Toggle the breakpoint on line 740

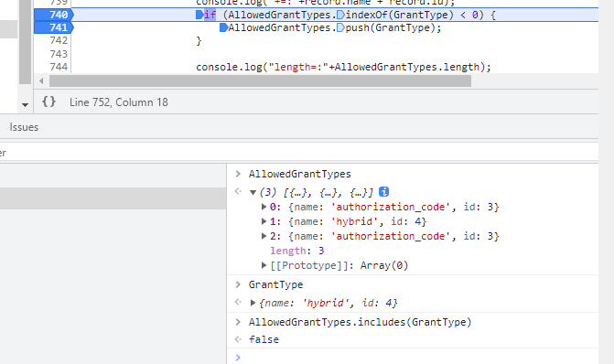click(x=54, y=15)
